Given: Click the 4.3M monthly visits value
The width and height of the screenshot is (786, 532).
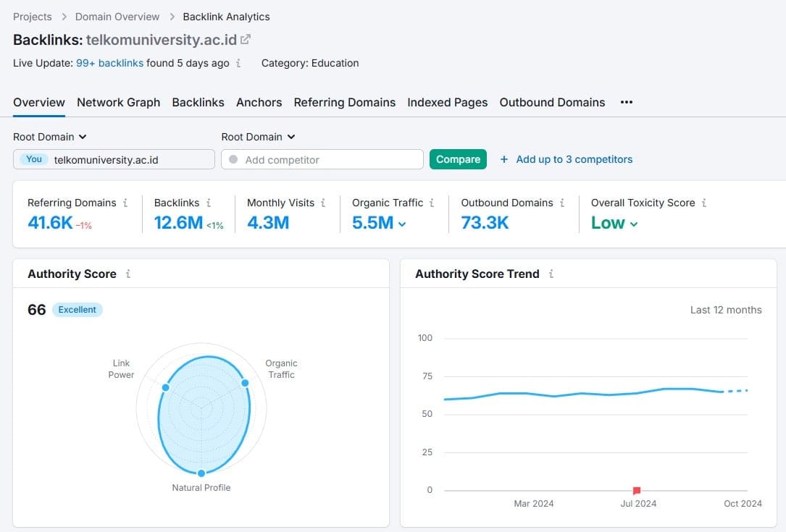Looking at the screenshot, I should tap(268, 222).
